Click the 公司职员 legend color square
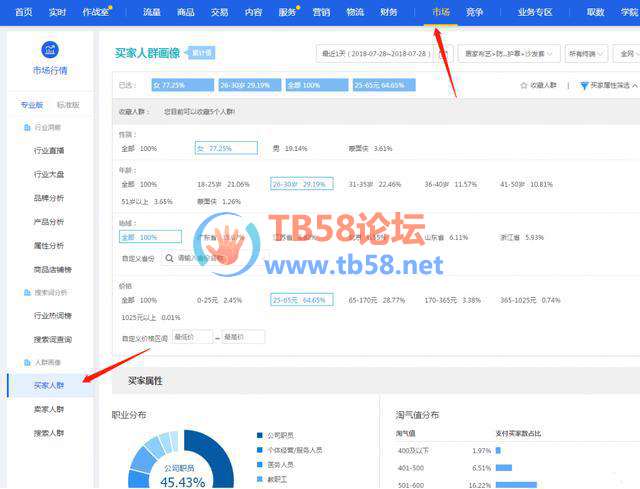Image resolution: width=640 pixels, height=489 pixels. 261,436
